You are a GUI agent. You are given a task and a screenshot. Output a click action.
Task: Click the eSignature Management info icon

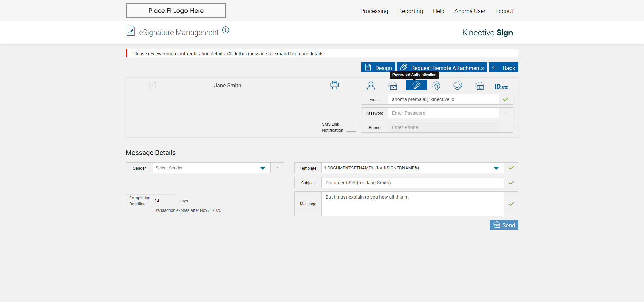click(x=226, y=30)
